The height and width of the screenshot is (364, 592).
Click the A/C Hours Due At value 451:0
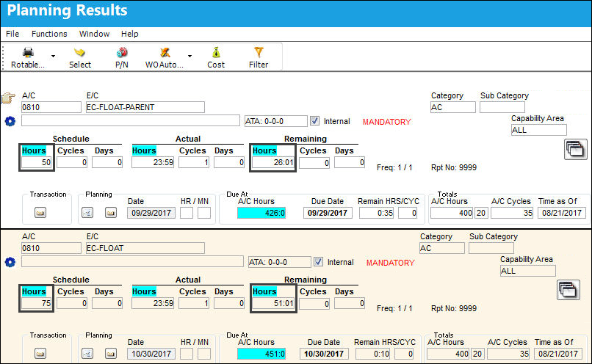[261, 354]
